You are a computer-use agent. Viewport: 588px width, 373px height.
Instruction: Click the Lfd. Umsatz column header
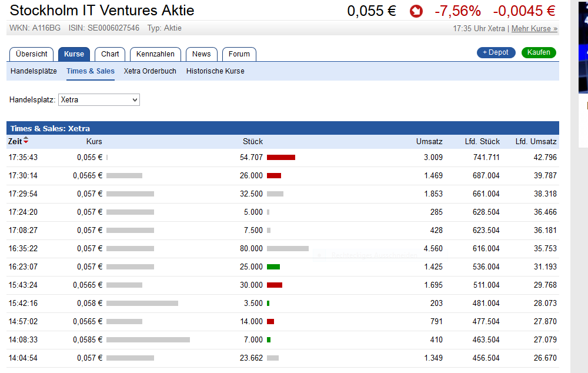(536, 142)
